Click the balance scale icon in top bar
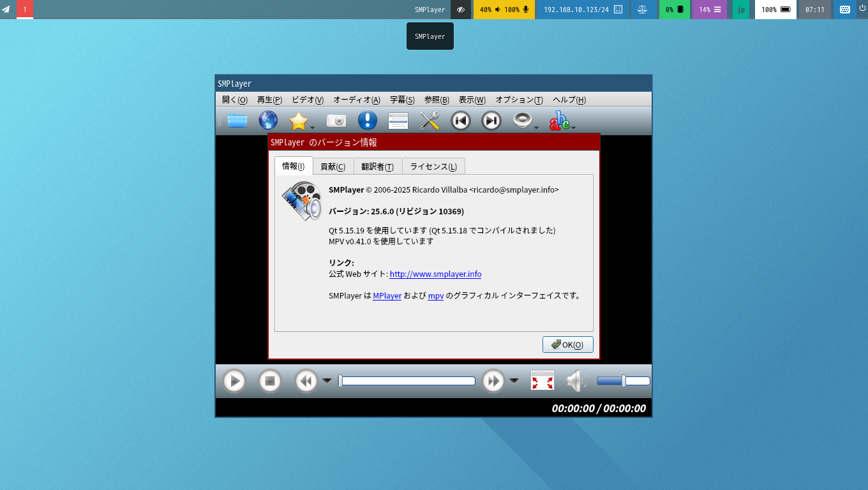868x490 pixels. click(x=642, y=10)
